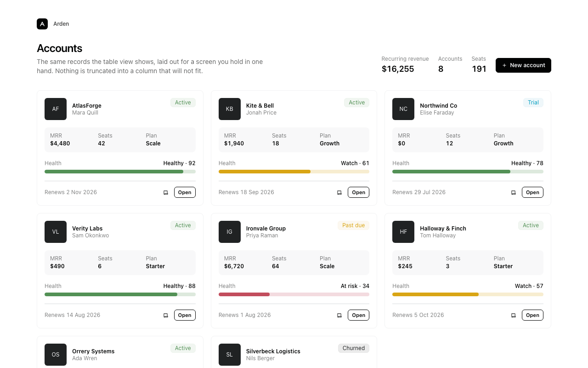
Task: Open the Northwind Co account
Action: (x=532, y=192)
